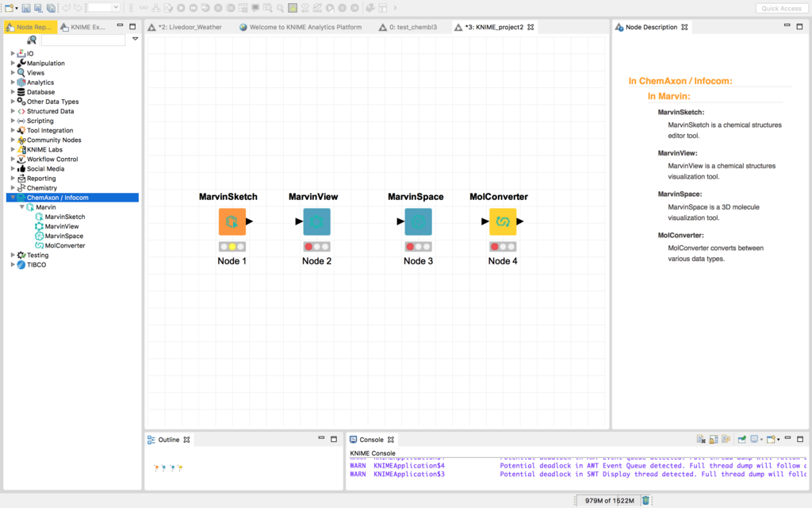This screenshot has width=812, height=508.
Task: Click the heap memory usage bar
Action: click(609, 500)
